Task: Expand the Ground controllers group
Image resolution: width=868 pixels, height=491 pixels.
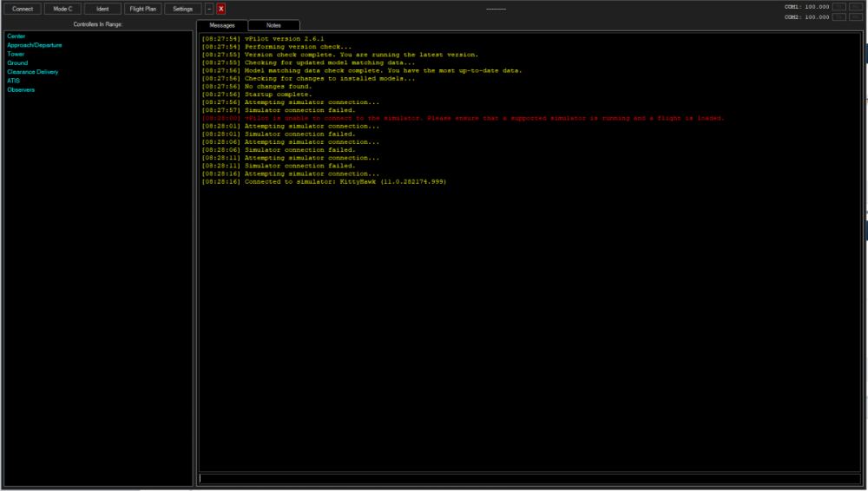Action: pos(17,63)
